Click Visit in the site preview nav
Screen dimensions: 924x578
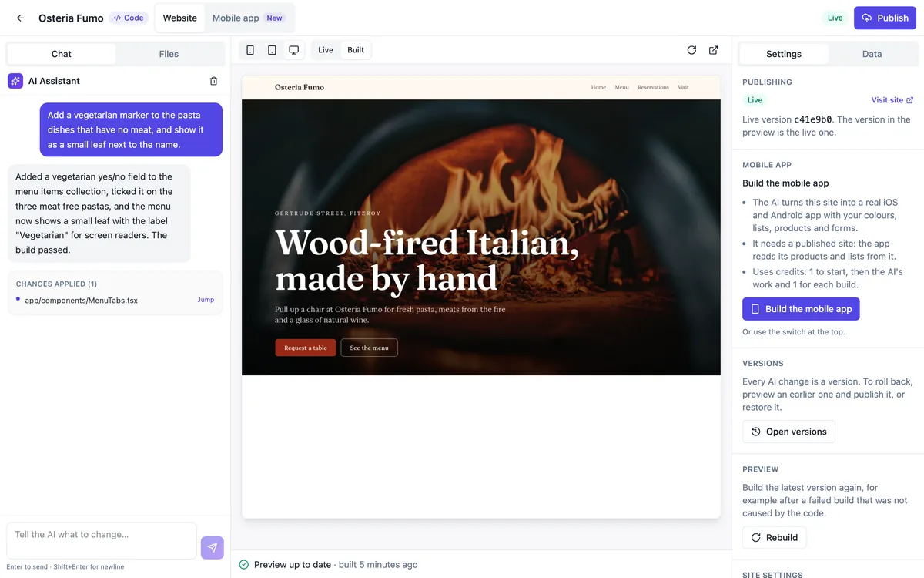pos(683,87)
